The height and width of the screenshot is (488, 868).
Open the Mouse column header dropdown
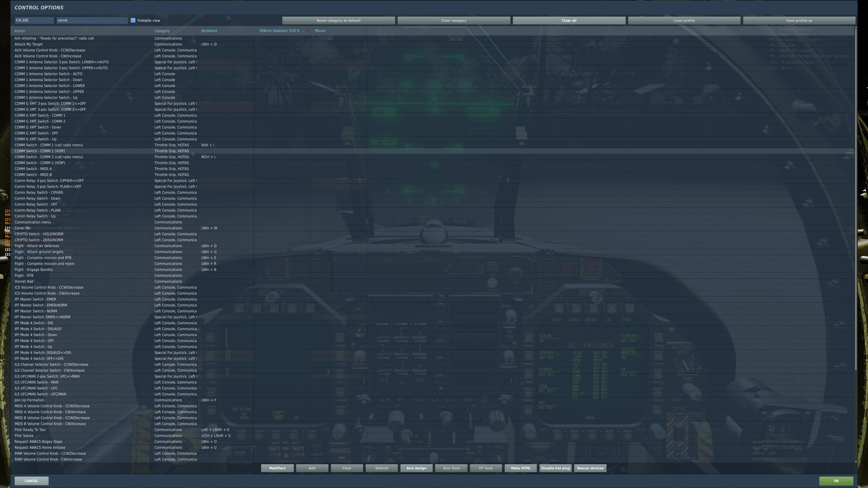tap(365, 31)
